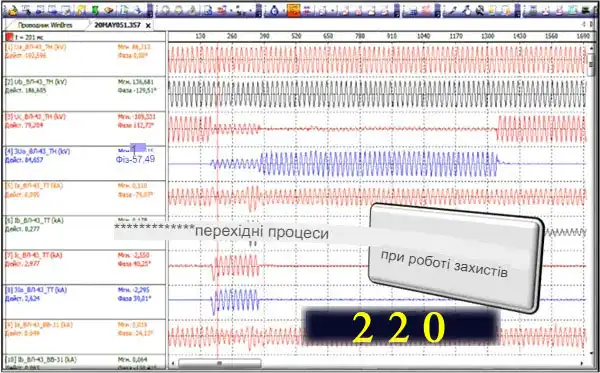Select channel [6] Ib_ВЛ-43_ТТ (kA)

[x=34, y=221]
